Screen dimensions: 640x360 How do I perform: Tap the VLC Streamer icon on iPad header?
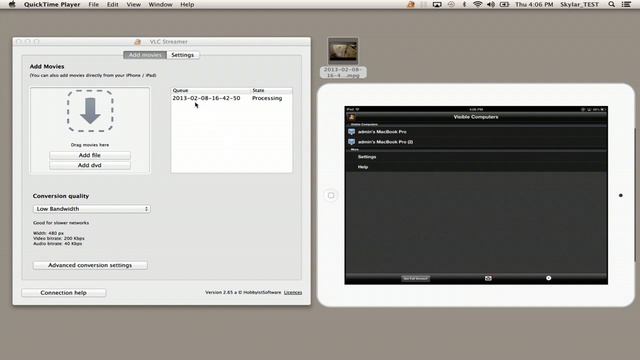point(351,117)
